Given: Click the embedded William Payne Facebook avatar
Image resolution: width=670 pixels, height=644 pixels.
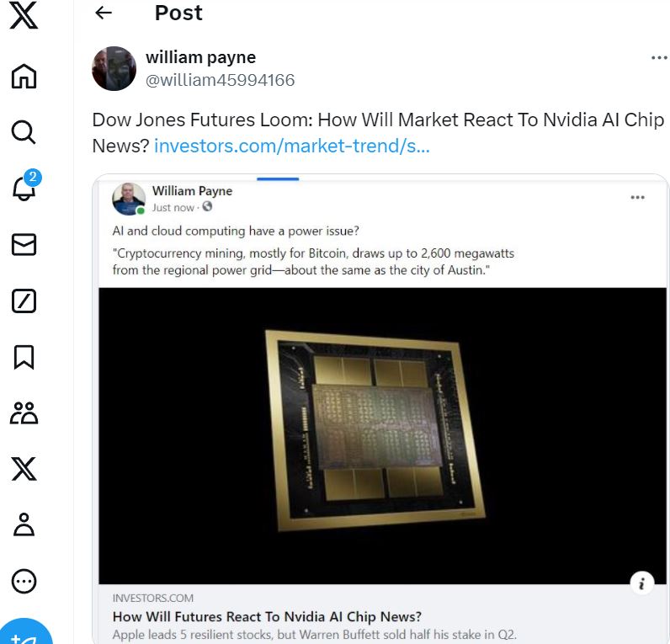Looking at the screenshot, I should tap(129, 199).
